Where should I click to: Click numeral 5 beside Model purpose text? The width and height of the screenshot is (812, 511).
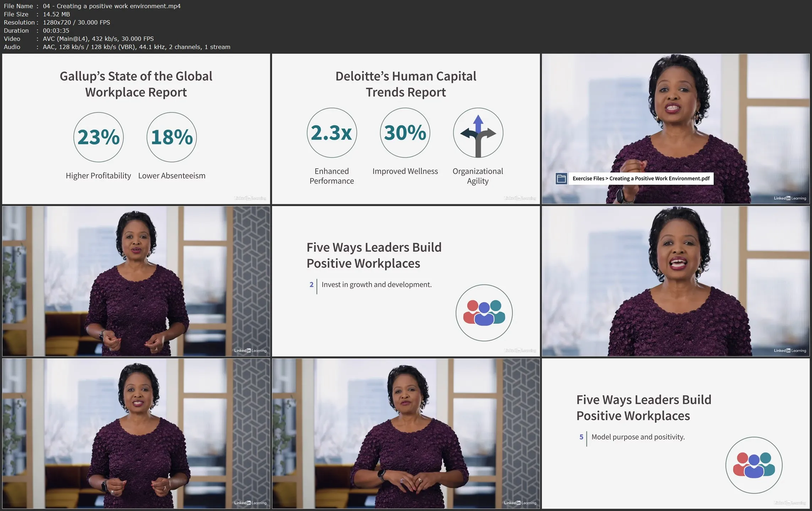[x=581, y=437]
